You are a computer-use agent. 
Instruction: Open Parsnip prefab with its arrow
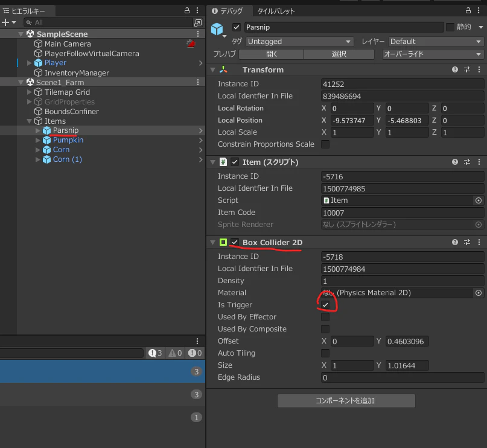tap(200, 130)
